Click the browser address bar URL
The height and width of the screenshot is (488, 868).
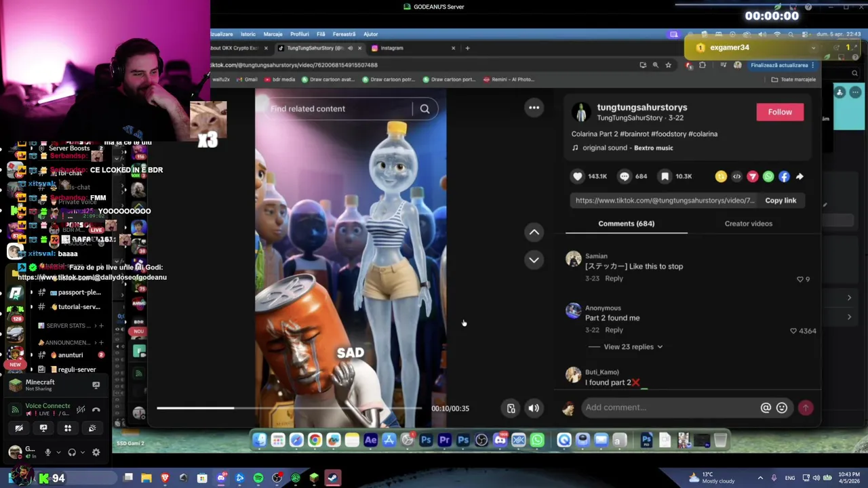point(295,65)
